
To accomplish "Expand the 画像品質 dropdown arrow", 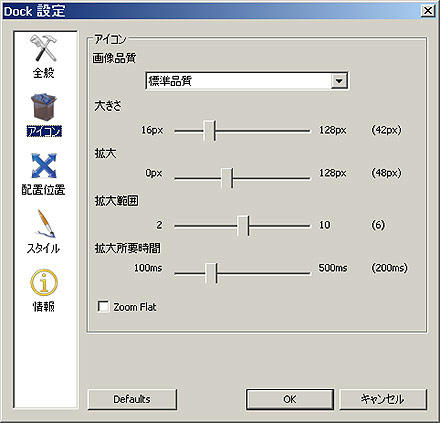I will (x=339, y=81).
